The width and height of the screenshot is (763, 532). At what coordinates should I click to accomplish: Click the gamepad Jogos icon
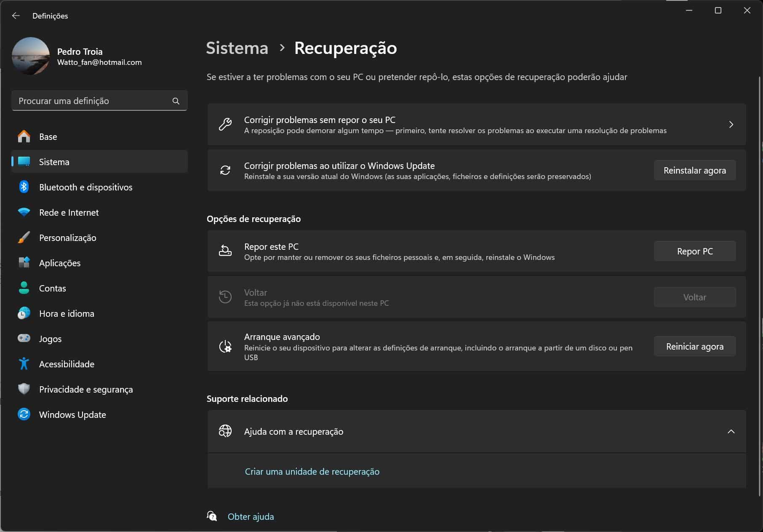tap(24, 338)
